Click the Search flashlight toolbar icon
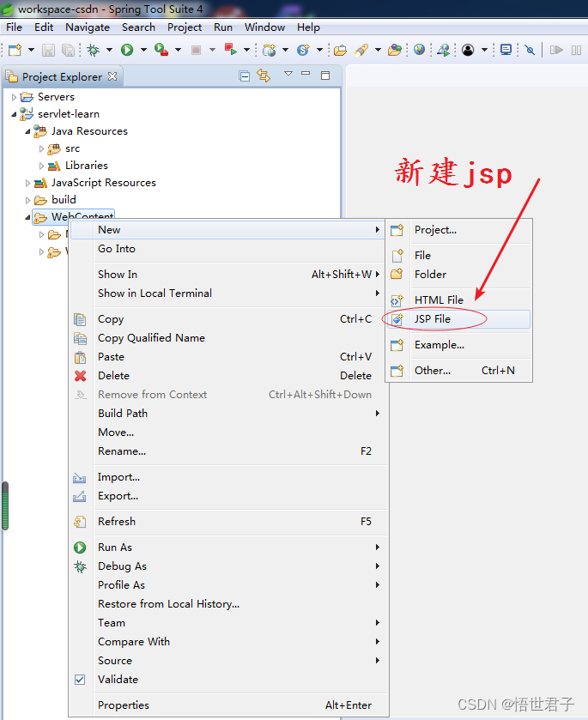The width and height of the screenshot is (588, 720). (361, 50)
